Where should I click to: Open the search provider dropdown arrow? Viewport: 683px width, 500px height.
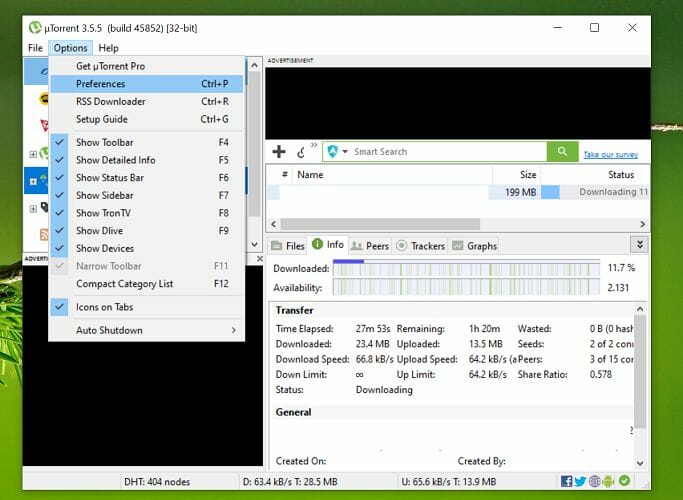(345, 152)
